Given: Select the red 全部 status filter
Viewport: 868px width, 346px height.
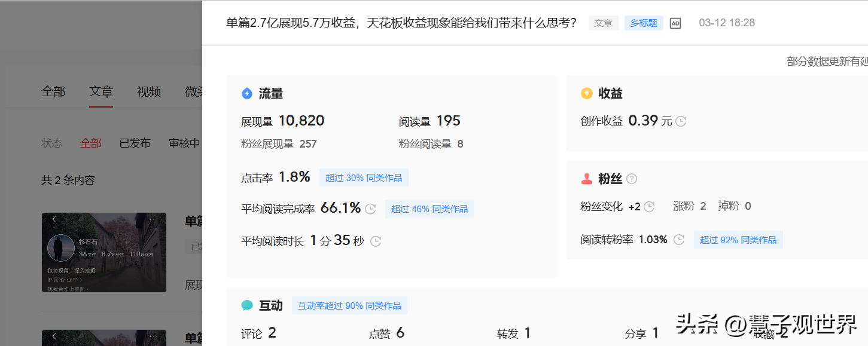Looking at the screenshot, I should (x=91, y=143).
